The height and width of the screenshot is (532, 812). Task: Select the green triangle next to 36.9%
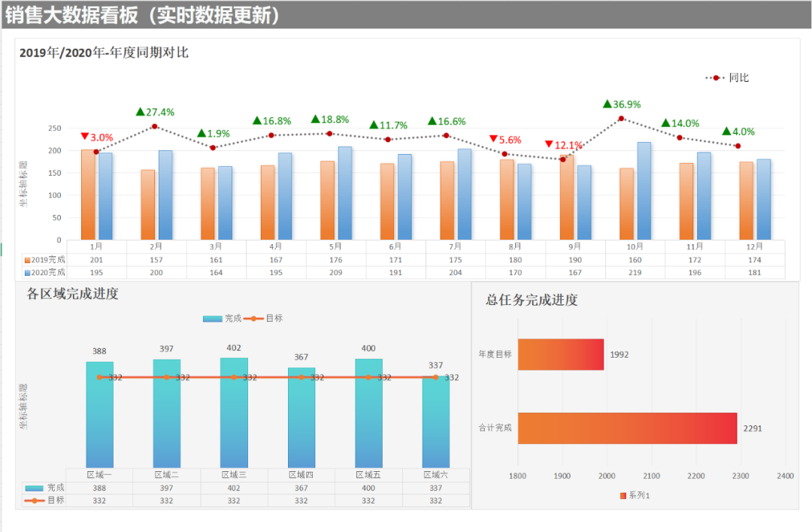607,104
